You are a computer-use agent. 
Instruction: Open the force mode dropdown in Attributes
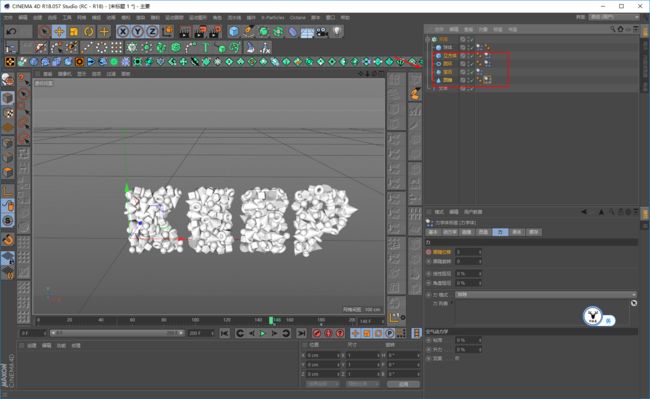pyautogui.click(x=546, y=294)
